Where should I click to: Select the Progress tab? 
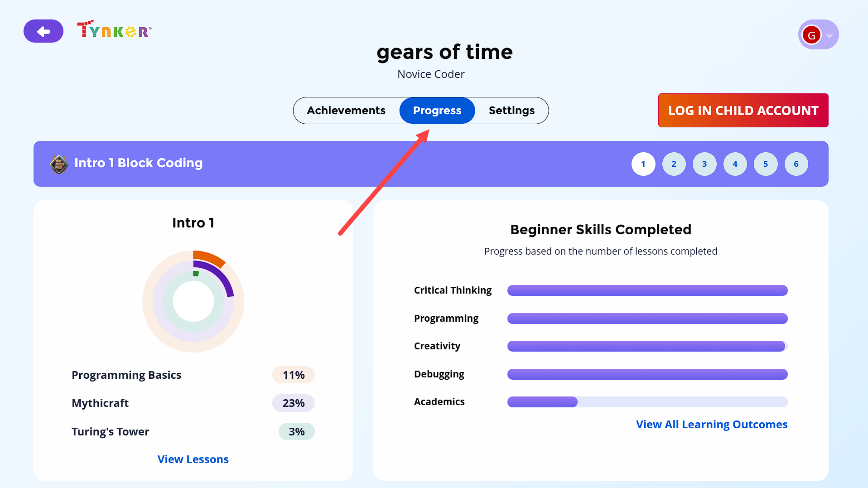437,111
